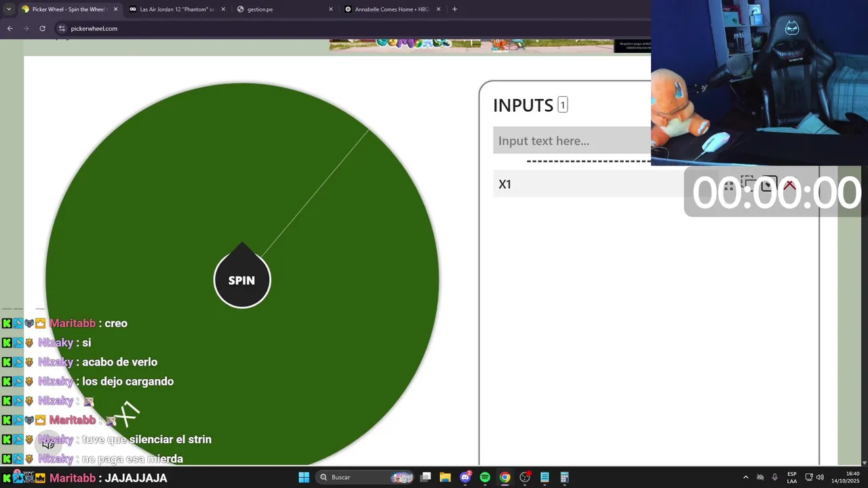Show hidden system tray icons

746,477
